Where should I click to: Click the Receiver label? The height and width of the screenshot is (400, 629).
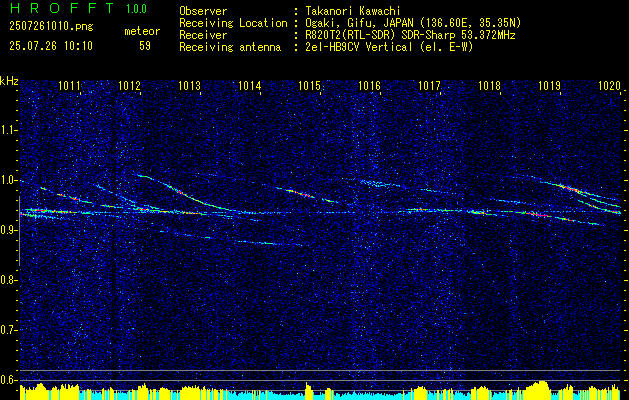pyautogui.click(x=203, y=35)
